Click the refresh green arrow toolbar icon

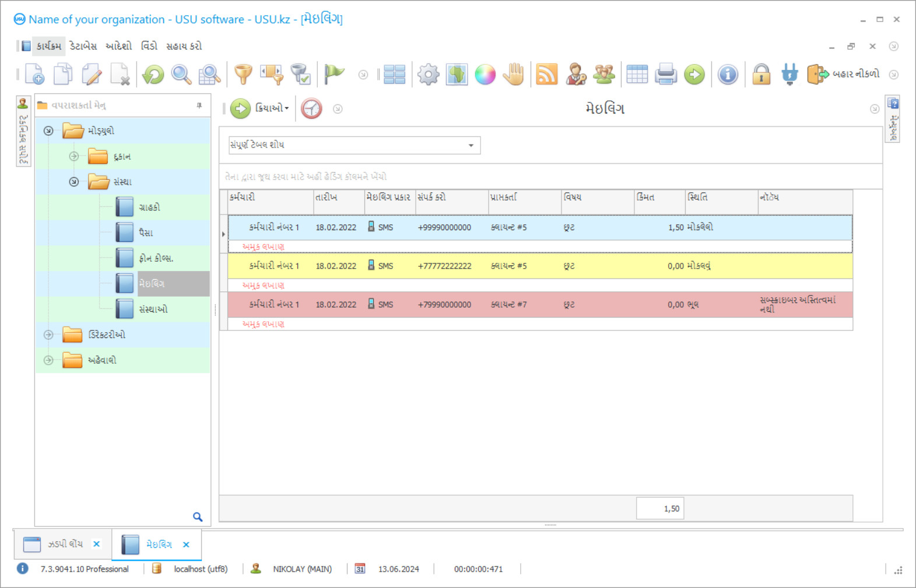[153, 75]
